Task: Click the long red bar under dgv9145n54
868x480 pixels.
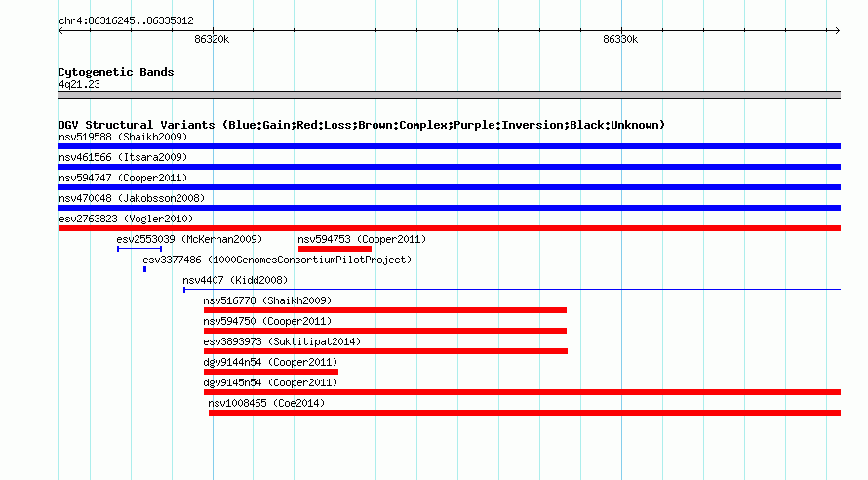Action: pyautogui.click(x=522, y=392)
